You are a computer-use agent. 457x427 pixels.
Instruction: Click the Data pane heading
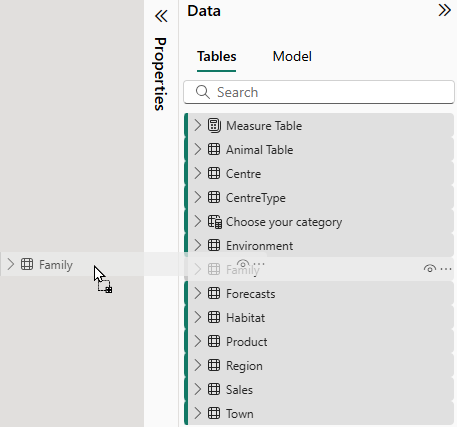coord(204,11)
